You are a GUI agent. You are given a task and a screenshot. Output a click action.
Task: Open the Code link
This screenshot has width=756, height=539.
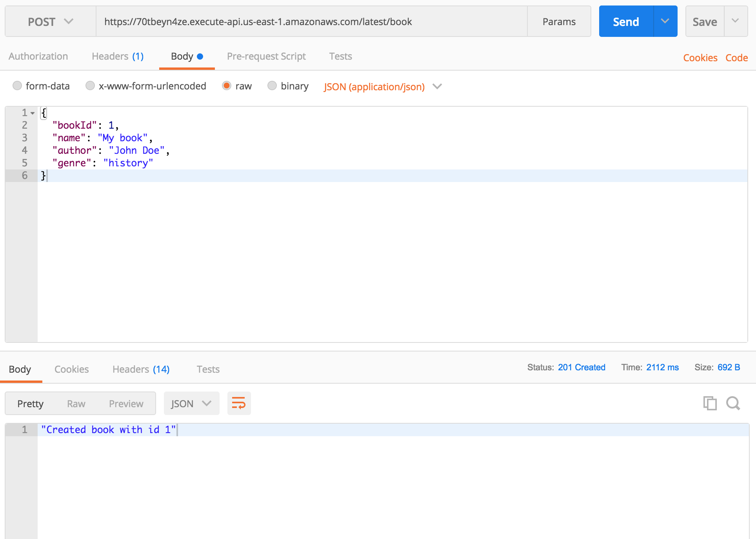coord(736,58)
